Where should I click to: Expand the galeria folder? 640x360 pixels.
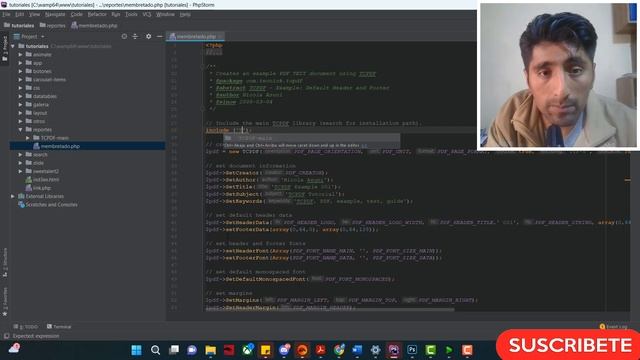(x=20, y=105)
